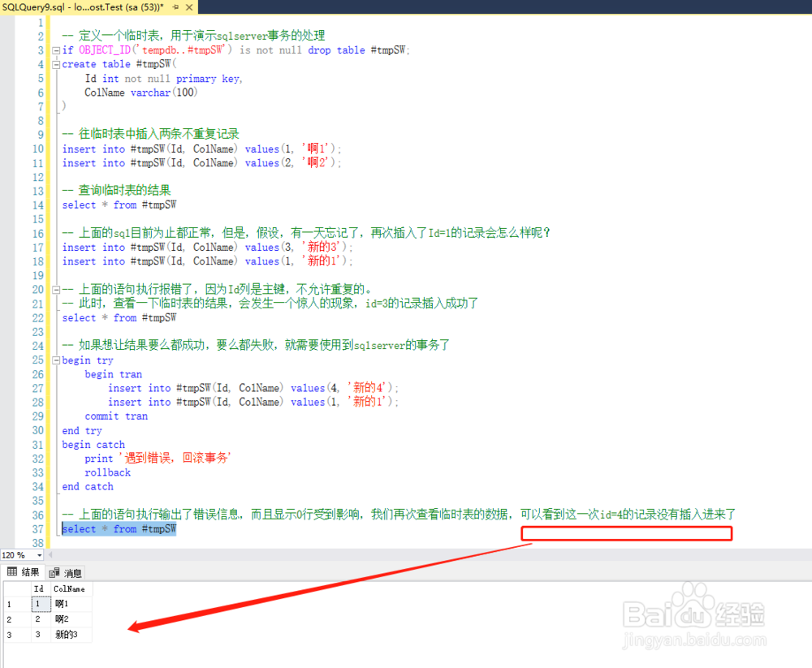The image size is (812, 668).
Task: Click the select-all corner of the results grid
Action: (x=16, y=588)
